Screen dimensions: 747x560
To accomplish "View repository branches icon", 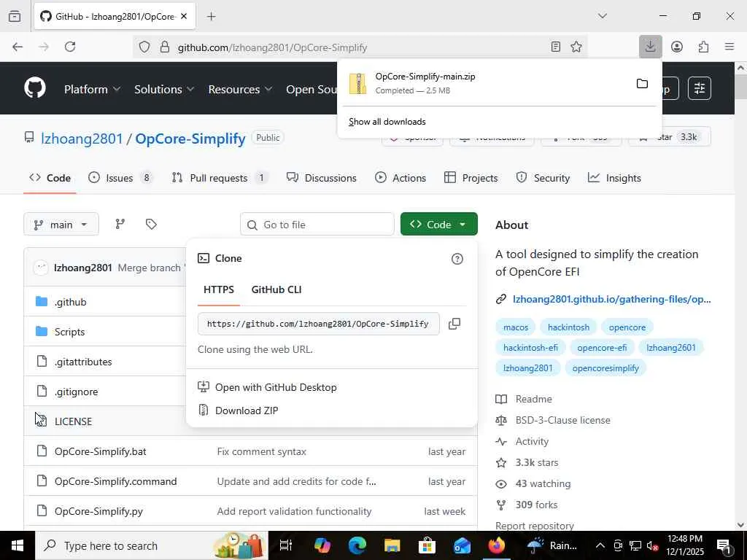I will pyautogui.click(x=120, y=225).
